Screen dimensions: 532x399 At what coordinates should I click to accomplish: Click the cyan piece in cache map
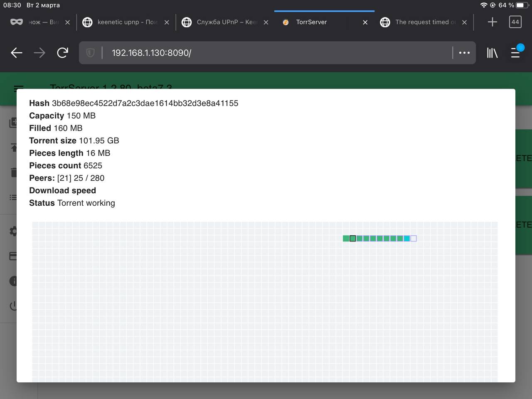tap(407, 239)
